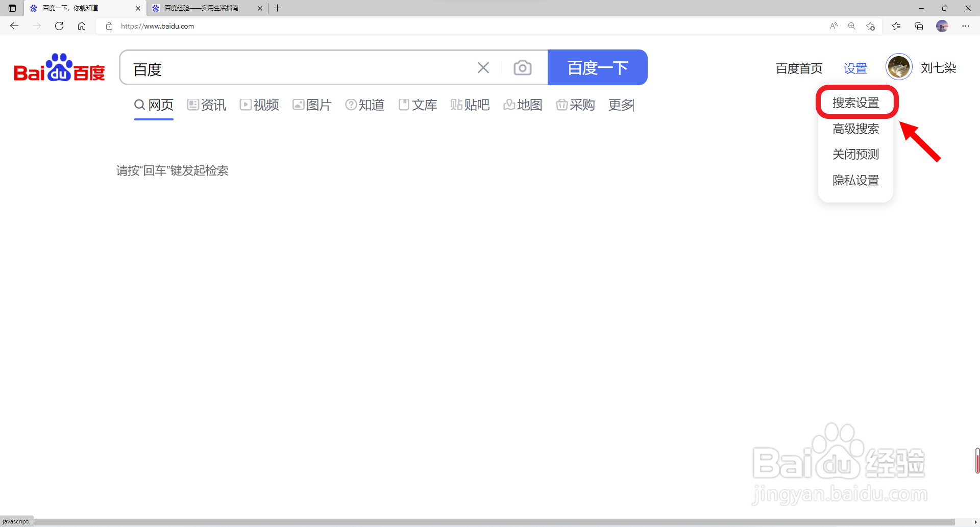The width and height of the screenshot is (980, 527).
Task: Click the text 请按“回车”键发起检索
Action: pyautogui.click(x=172, y=170)
